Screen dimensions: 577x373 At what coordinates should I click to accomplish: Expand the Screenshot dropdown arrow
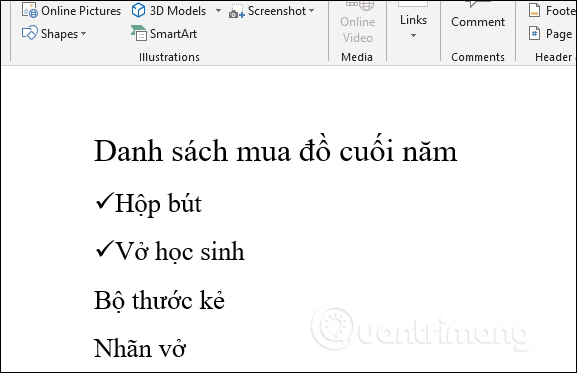pyautogui.click(x=312, y=11)
